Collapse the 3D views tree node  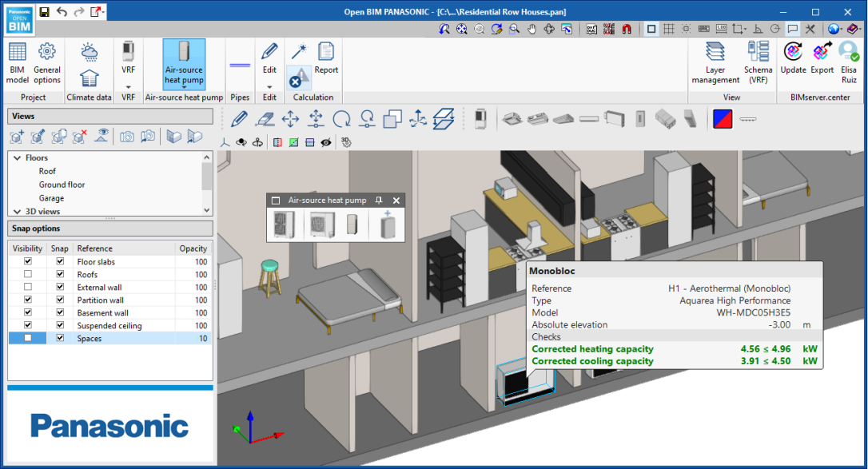pos(17,211)
